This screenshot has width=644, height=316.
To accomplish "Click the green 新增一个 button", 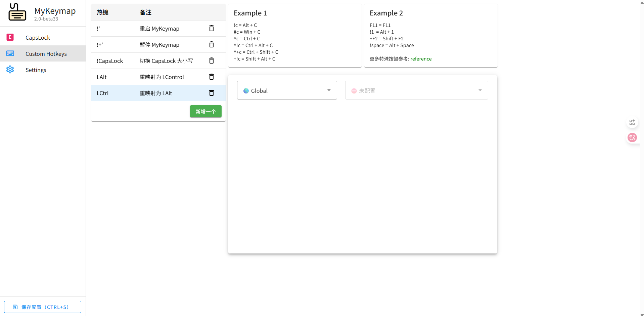I will (x=205, y=112).
